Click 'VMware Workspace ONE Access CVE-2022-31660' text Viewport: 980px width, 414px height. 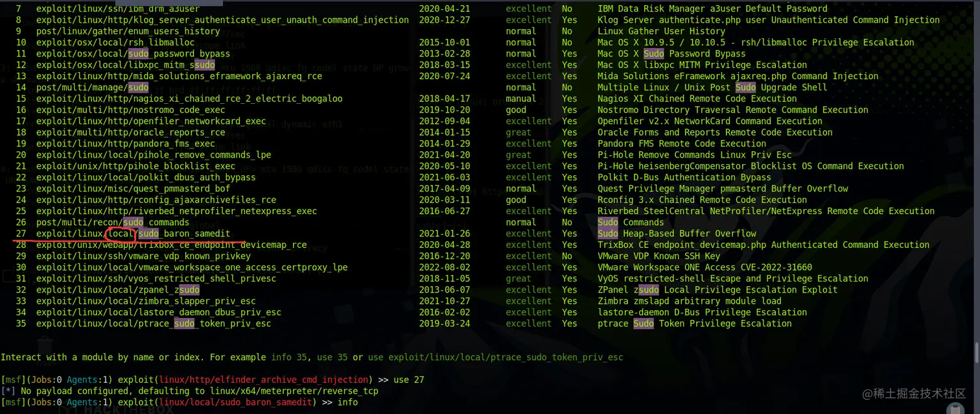click(x=705, y=267)
